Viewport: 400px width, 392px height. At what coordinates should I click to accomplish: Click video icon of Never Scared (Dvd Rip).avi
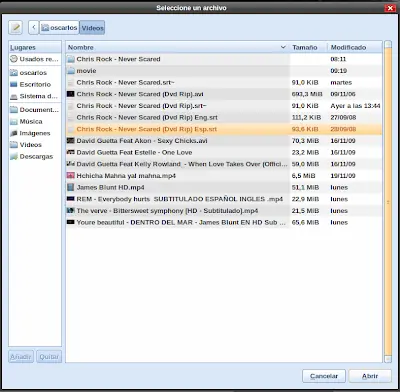[x=71, y=94]
